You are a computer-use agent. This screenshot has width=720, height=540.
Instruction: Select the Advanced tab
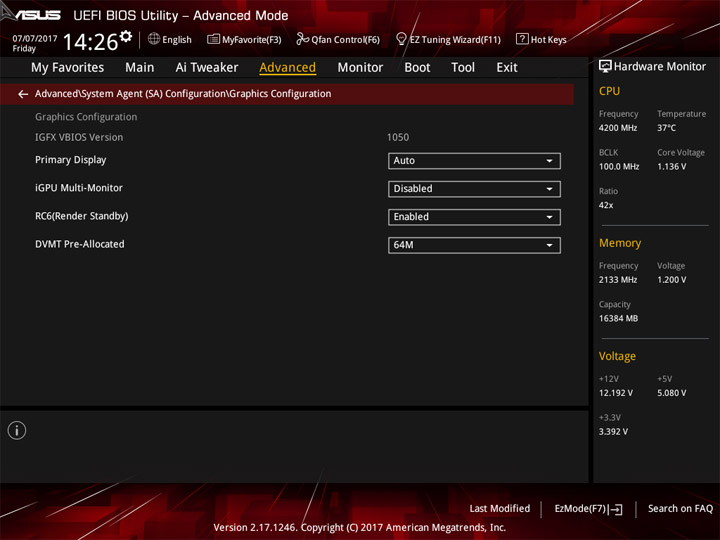click(x=287, y=68)
